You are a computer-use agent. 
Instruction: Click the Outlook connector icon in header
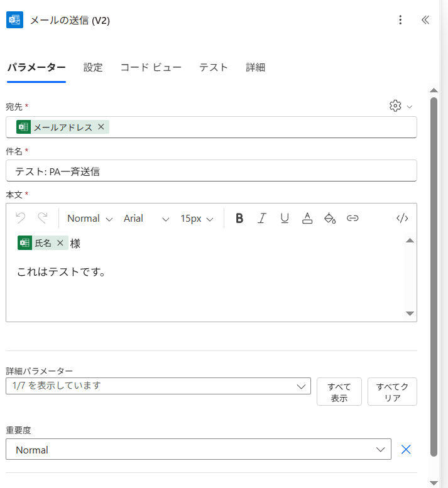click(14, 20)
